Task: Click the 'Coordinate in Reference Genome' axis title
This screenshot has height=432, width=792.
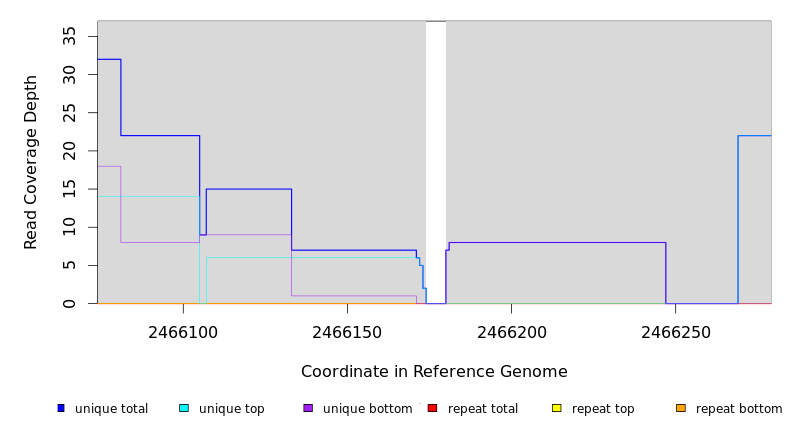Action: [x=434, y=372]
